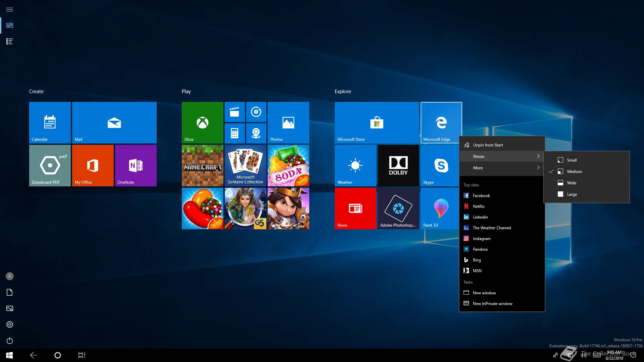Launch the Dolby tile
Image resolution: width=644 pixels, height=362 pixels.
tap(398, 166)
